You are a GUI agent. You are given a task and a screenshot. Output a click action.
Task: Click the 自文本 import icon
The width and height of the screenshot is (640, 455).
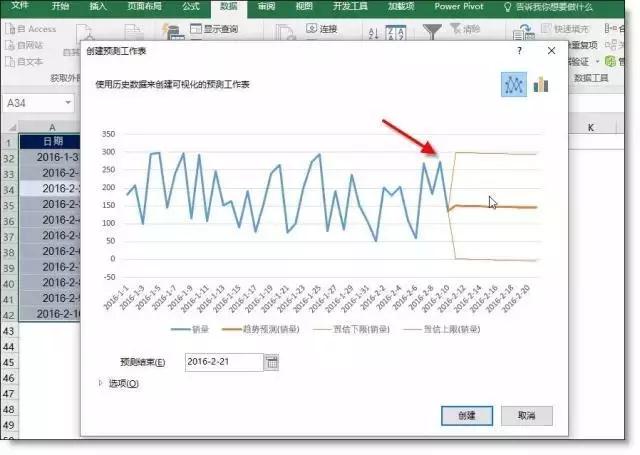click(10, 62)
